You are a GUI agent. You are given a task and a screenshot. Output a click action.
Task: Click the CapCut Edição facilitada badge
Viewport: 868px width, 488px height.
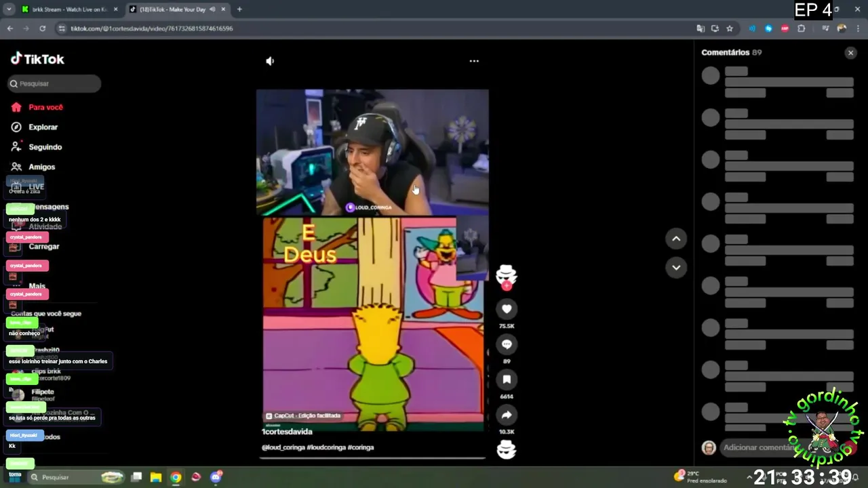pos(303,415)
